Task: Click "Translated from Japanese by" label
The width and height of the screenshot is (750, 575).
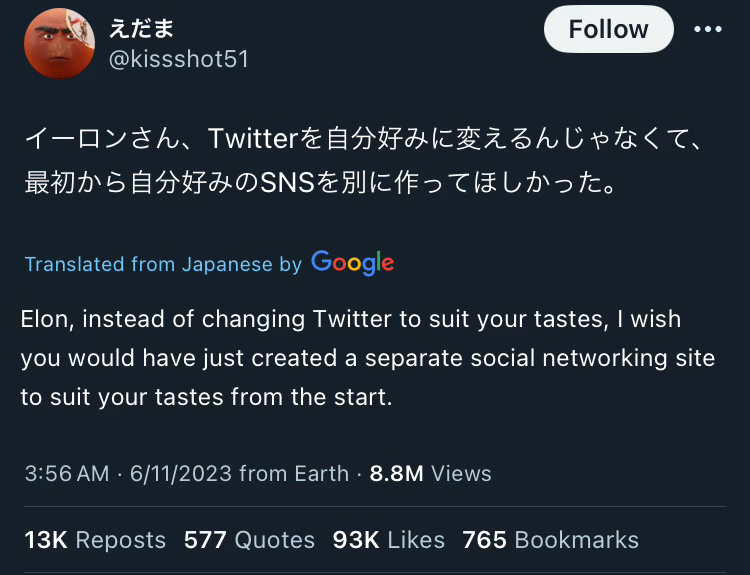Action: click(163, 264)
